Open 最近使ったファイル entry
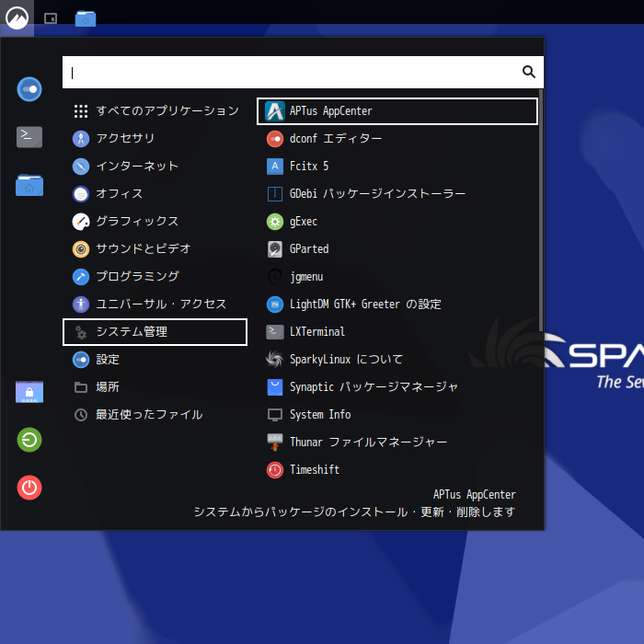 pos(155,414)
